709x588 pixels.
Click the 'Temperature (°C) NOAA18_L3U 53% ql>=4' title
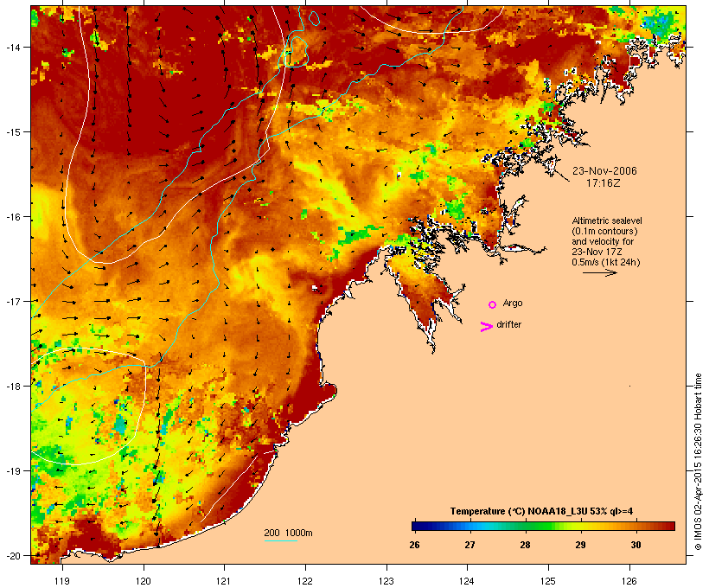[x=541, y=511]
